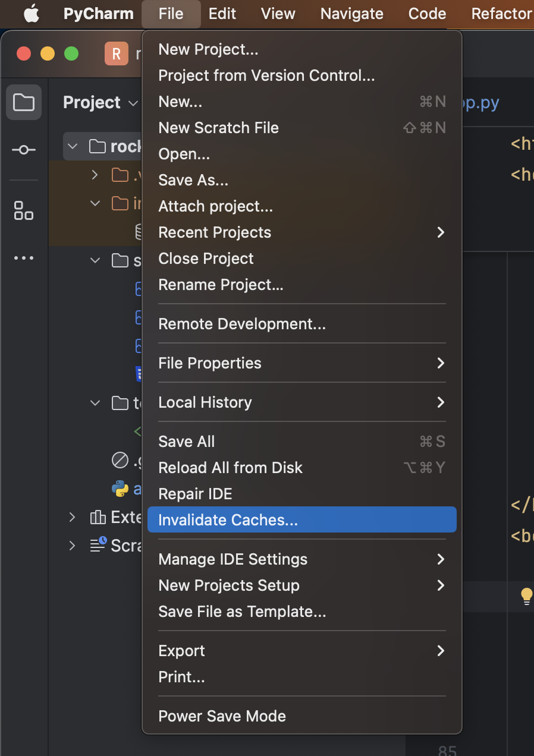This screenshot has height=756, width=534.
Task: Open the Edit menu
Action: point(222,14)
